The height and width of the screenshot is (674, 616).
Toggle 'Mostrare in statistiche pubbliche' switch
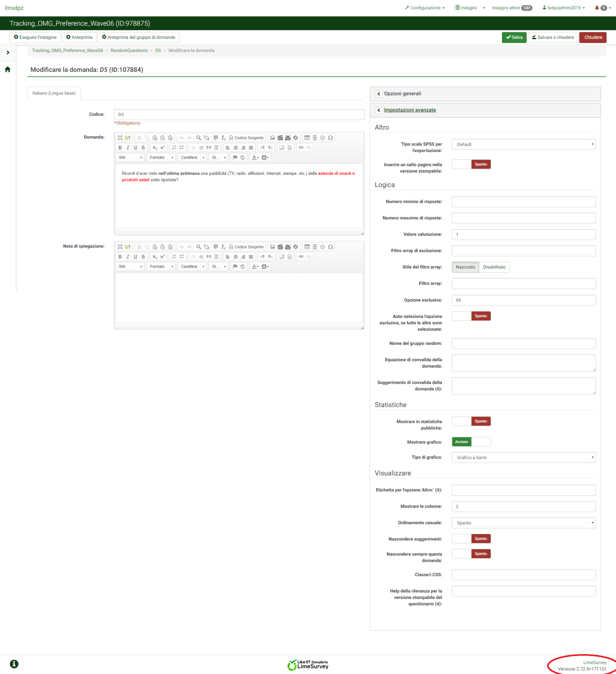point(471,421)
